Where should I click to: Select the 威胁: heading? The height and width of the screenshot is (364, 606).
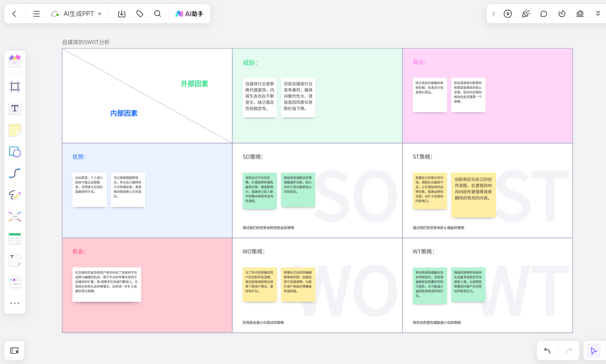point(250,63)
